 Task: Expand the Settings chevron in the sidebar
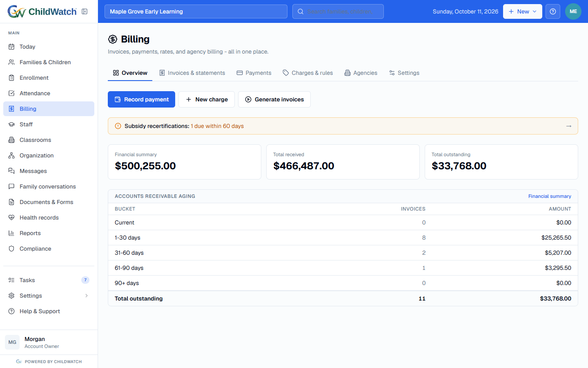pyautogui.click(x=87, y=296)
